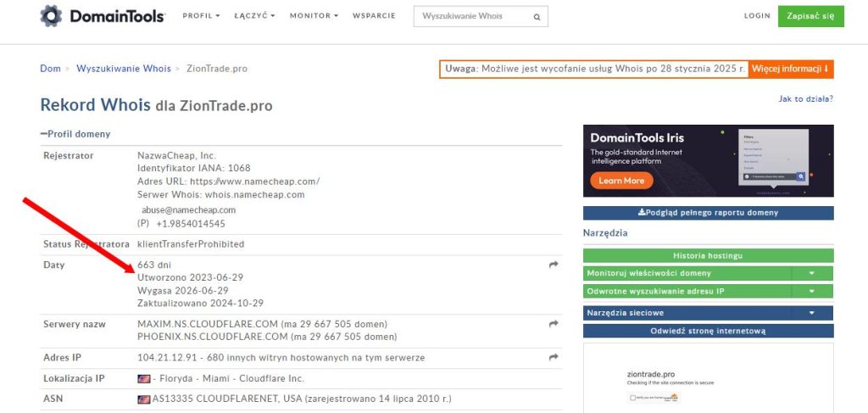Click Monitoruj właściwości domeny button

tap(687, 273)
